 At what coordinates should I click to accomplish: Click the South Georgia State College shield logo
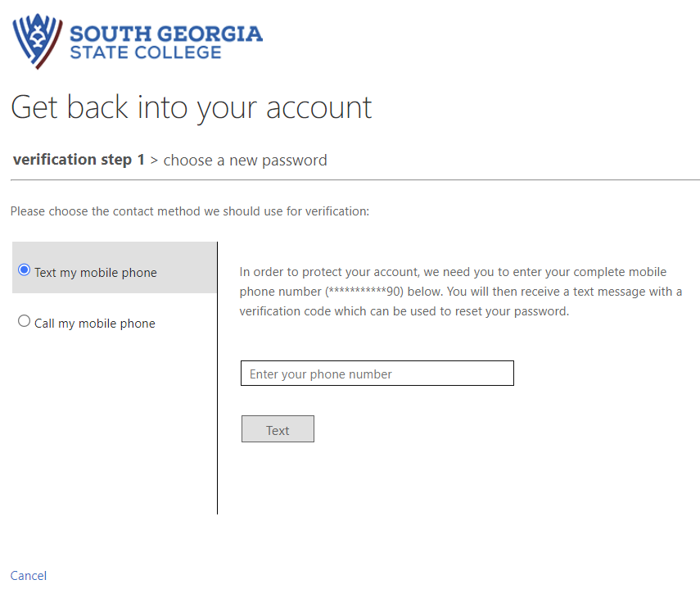(x=37, y=41)
